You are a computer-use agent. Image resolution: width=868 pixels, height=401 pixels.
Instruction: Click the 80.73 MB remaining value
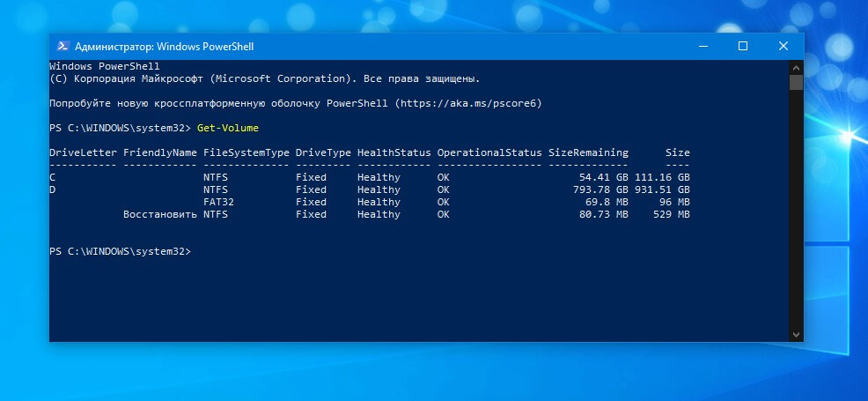tap(604, 214)
